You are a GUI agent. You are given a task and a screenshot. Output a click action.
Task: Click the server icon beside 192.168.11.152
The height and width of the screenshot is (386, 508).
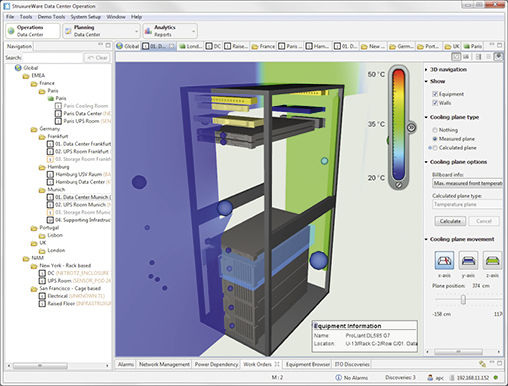pos(452,378)
